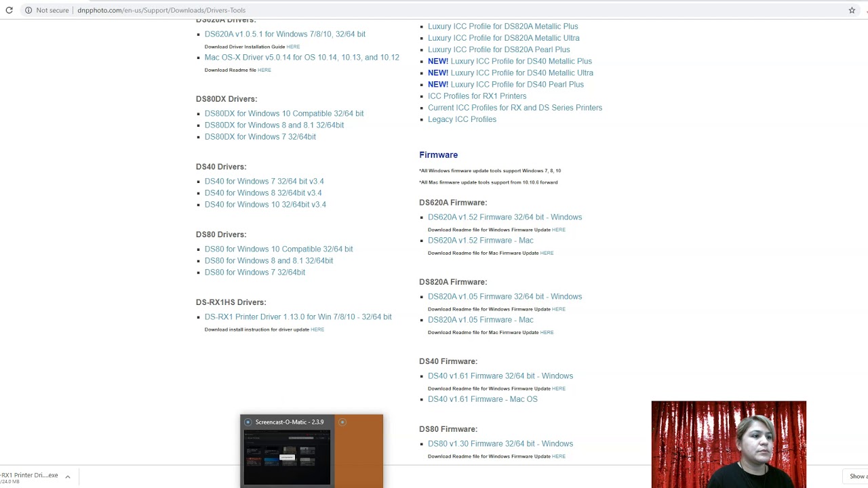Open Luxury ICC Profile DS820A Metallic Ultra
Image resolution: width=868 pixels, height=488 pixels.
pos(504,38)
